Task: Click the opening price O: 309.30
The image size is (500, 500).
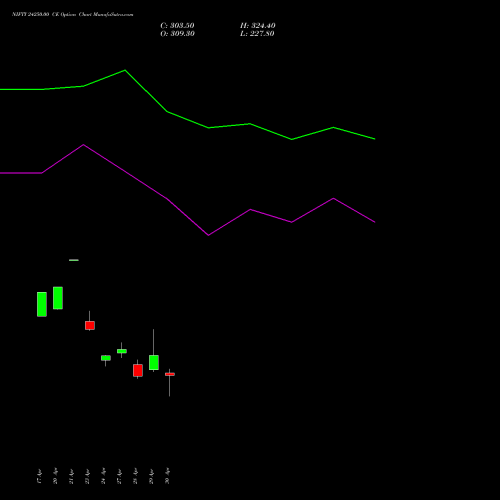Action: pyautogui.click(x=177, y=34)
